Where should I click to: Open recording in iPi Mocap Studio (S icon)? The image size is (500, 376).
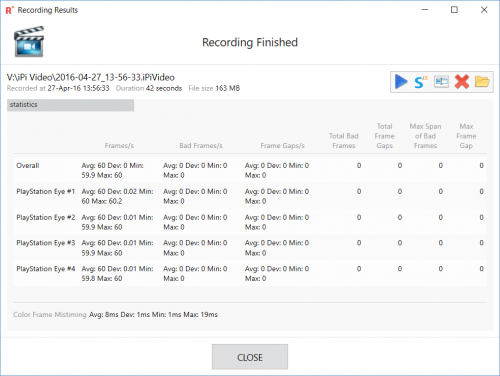421,82
